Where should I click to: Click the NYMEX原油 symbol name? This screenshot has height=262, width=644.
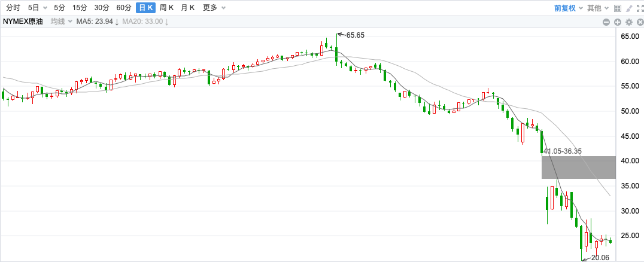pos(23,22)
